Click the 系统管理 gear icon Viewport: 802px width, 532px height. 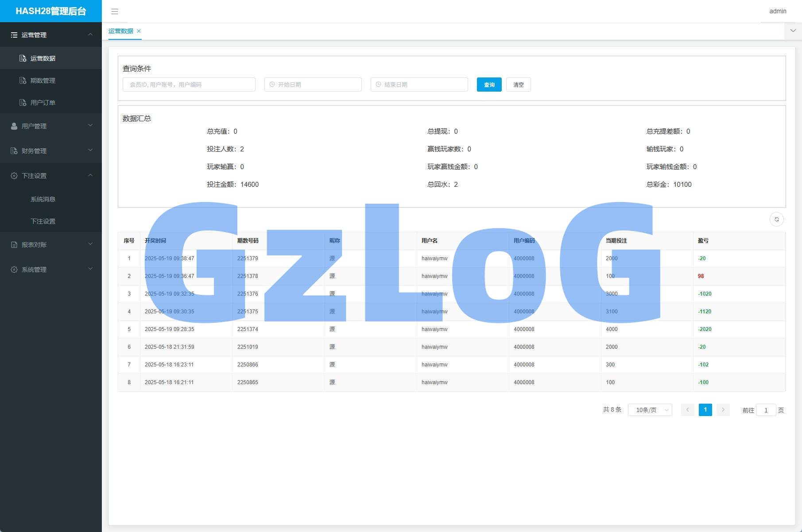pos(14,270)
